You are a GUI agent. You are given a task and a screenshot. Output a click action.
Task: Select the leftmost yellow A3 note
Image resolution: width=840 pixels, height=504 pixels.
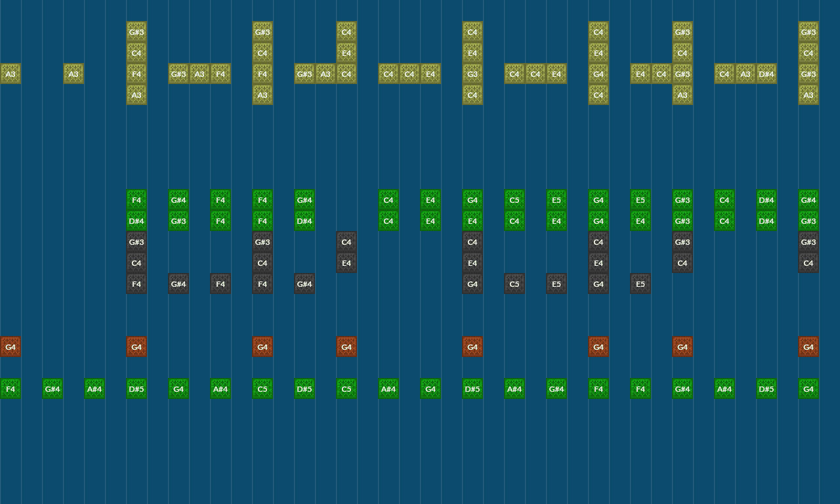pyautogui.click(x=10, y=74)
